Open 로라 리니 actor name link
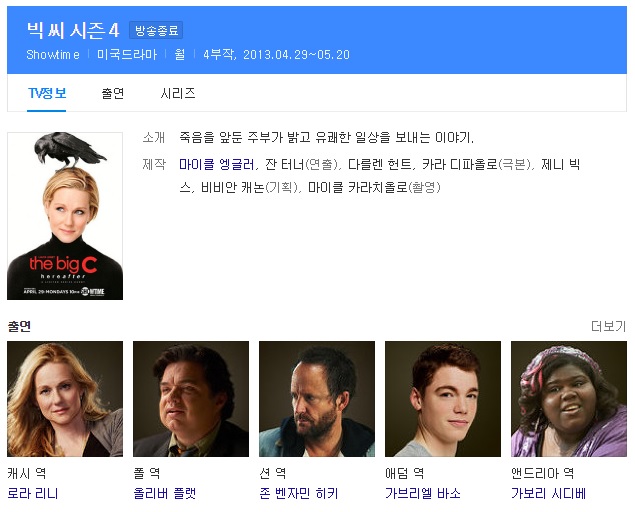Viewport: 635px width, 512px height. (x=33, y=493)
